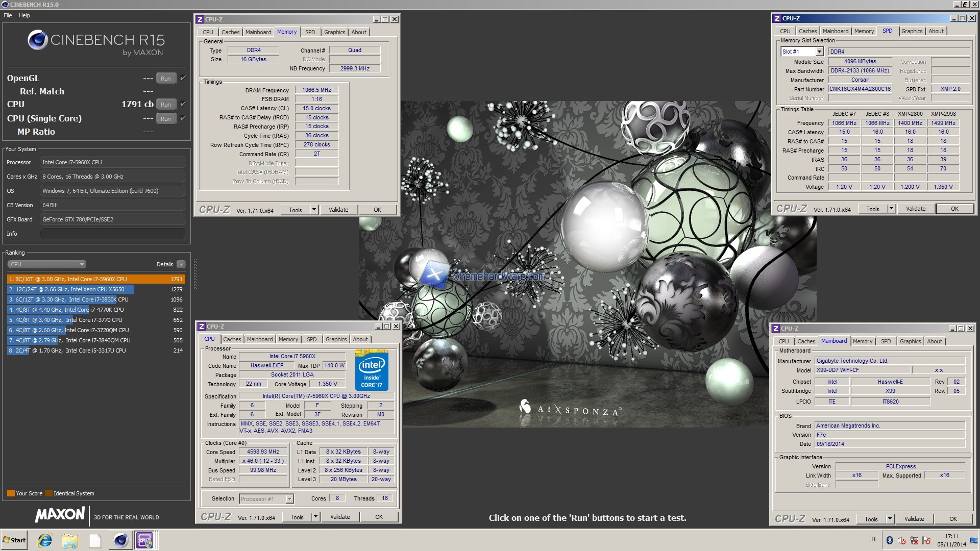980x551 pixels.
Task: Switch to the SPD tab in CPU-Z
Action: coord(310,32)
